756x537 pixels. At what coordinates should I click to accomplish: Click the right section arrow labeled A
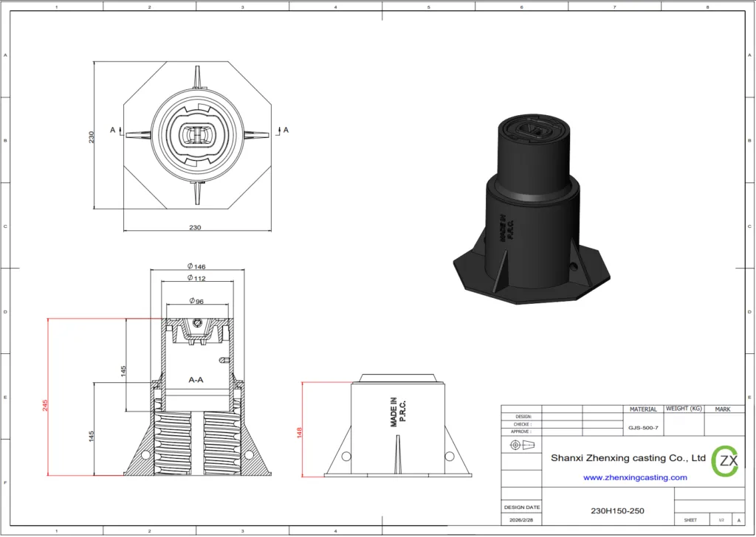coord(283,130)
